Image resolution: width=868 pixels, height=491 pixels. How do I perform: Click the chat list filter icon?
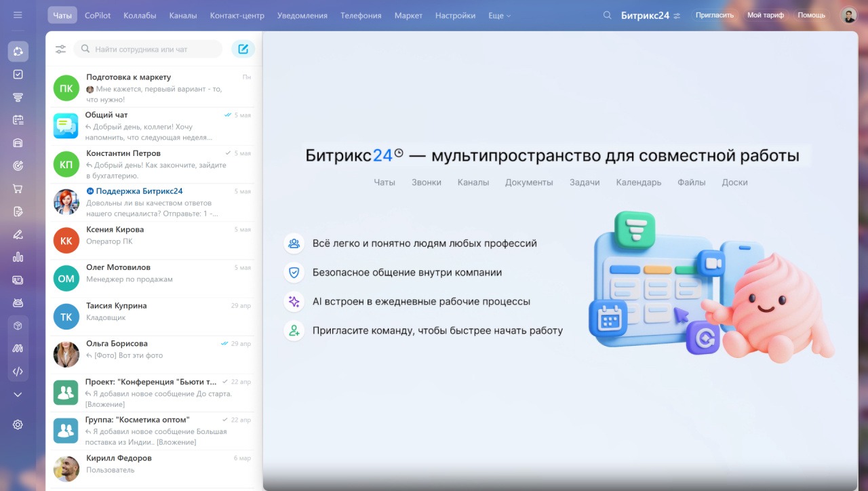60,49
